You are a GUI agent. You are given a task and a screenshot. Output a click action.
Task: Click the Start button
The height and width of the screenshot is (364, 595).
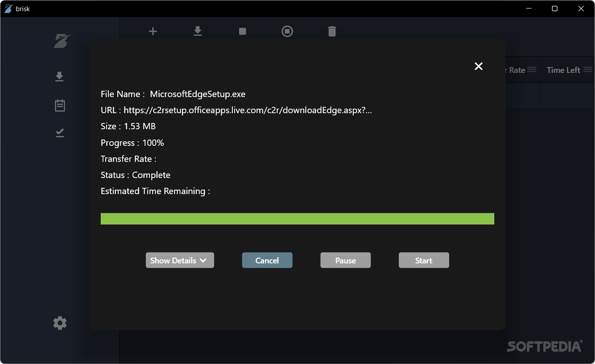click(x=424, y=260)
